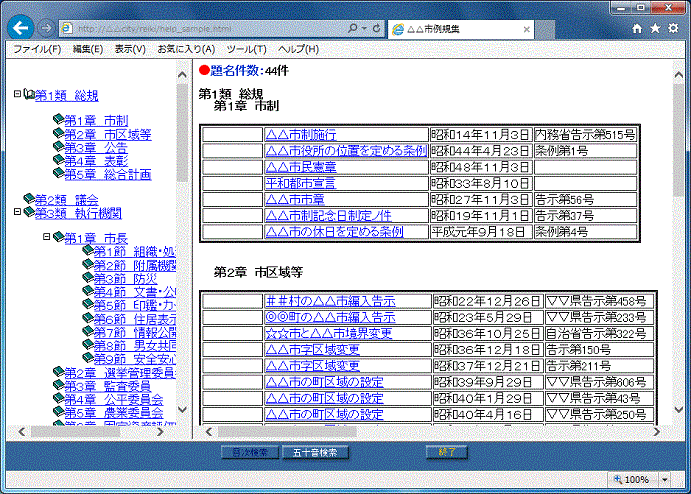Open the ファイル(F) menu
Screen dimensions: 691x494
pos(36,49)
